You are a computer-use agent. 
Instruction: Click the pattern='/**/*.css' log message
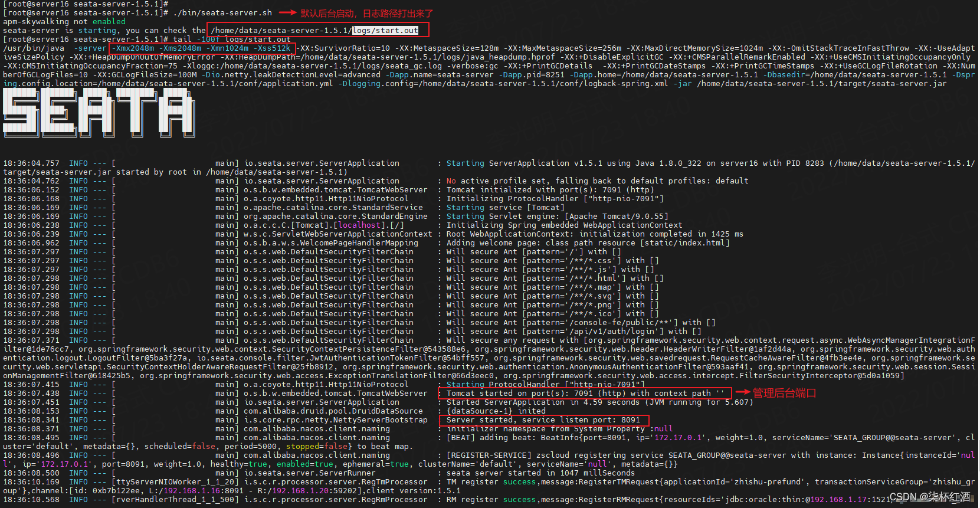[x=553, y=260]
